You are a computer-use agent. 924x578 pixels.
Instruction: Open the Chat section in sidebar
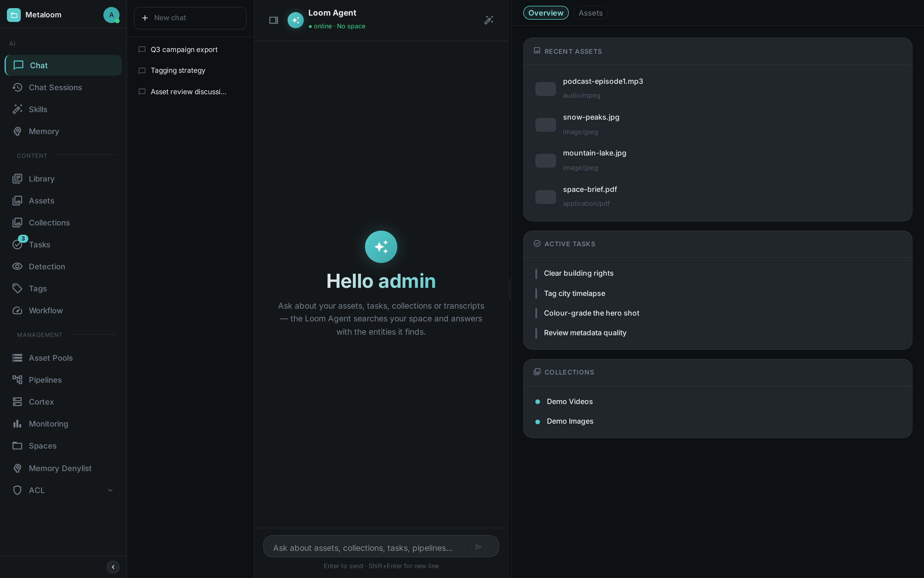click(64, 65)
